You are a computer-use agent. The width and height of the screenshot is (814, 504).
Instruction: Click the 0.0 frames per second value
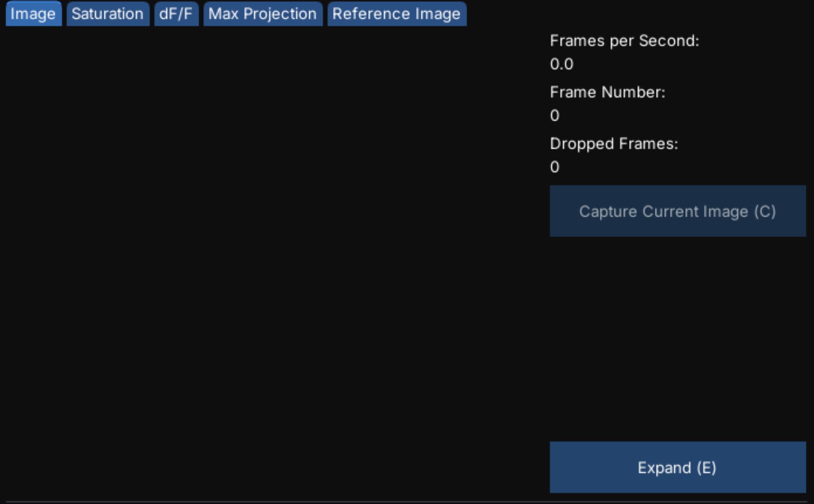(x=562, y=64)
